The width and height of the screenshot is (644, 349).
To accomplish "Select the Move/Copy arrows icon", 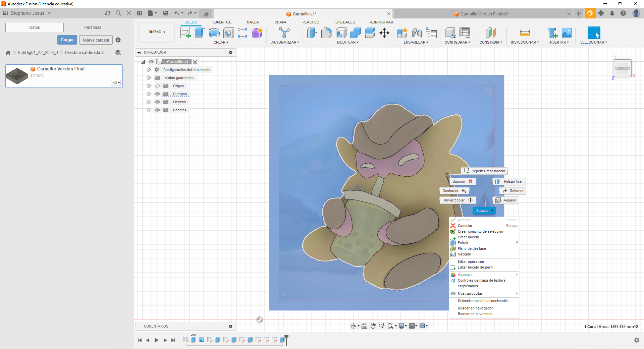I will pos(384,33).
